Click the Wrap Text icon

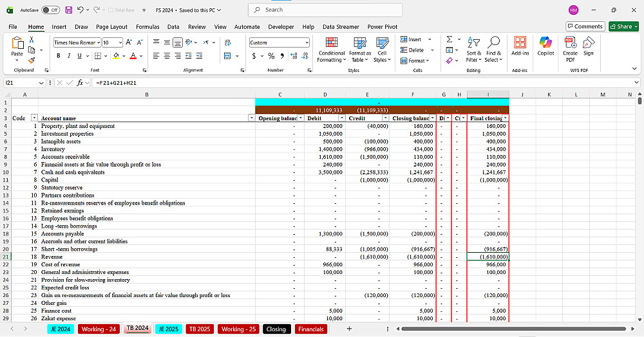click(x=227, y=42)
